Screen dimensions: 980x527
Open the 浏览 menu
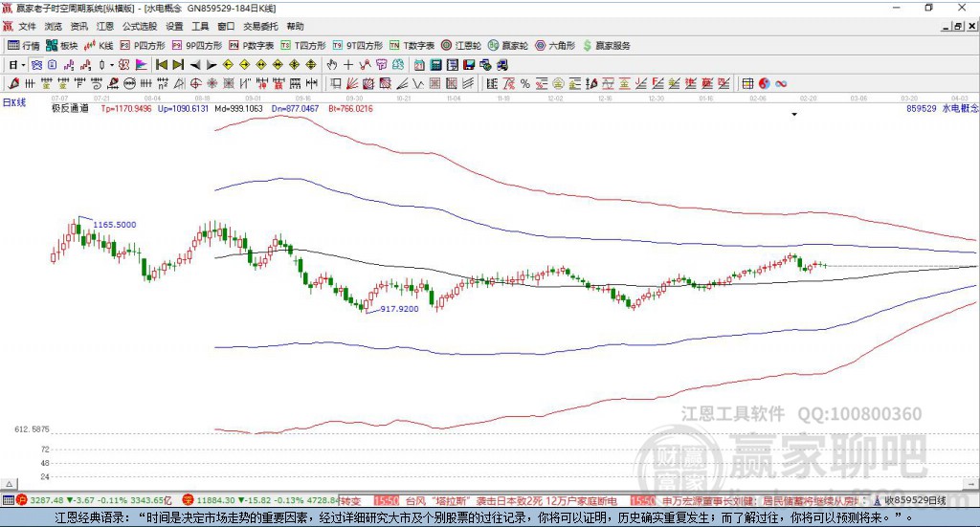point(54,26)
